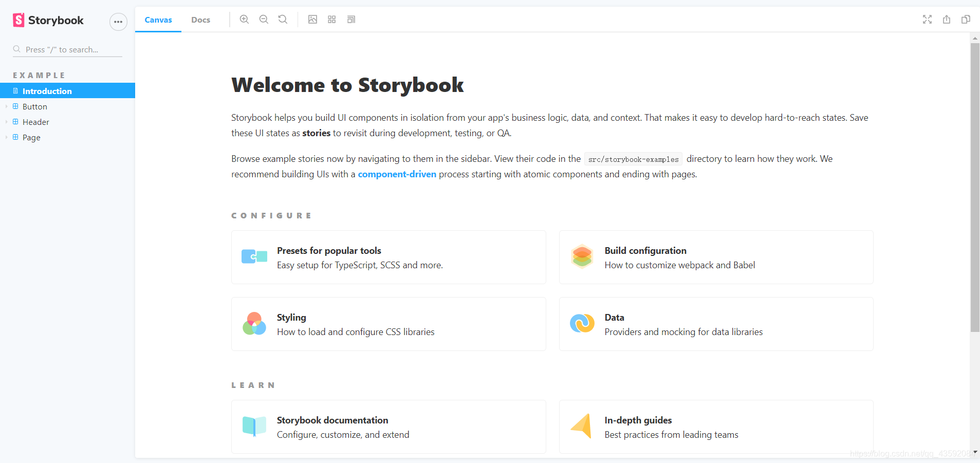Click the Presets plugin icon
980x463 pixels.
[254, 256]
